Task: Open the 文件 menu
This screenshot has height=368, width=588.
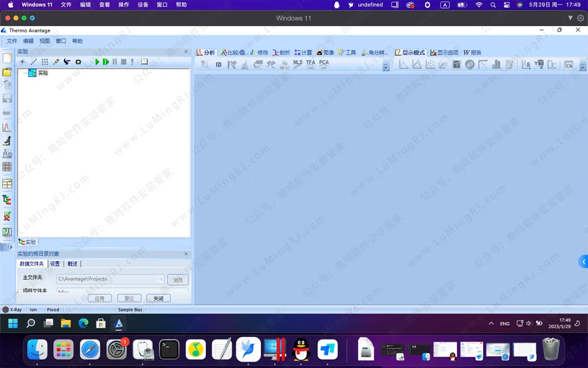Action: [x=12, y=41]
